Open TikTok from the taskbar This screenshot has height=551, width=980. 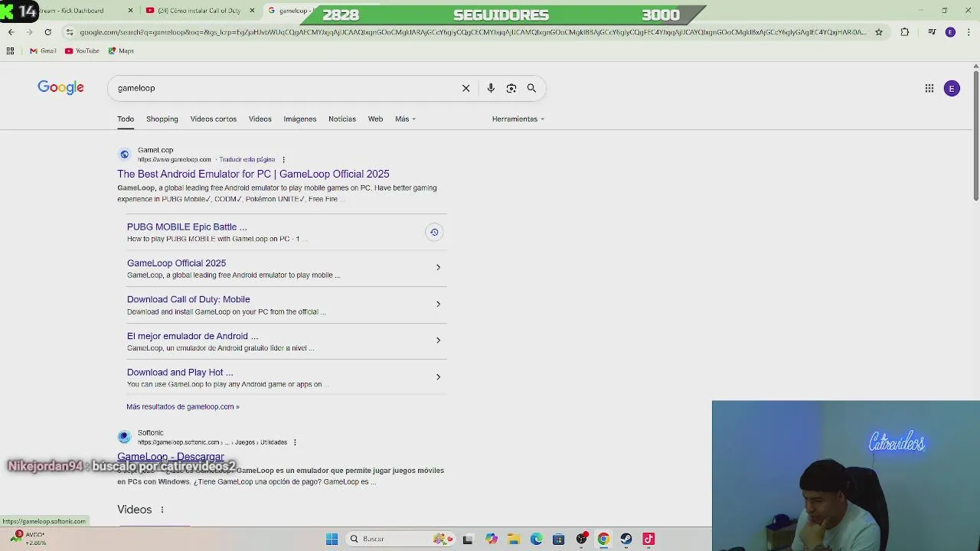pos(648,539)
